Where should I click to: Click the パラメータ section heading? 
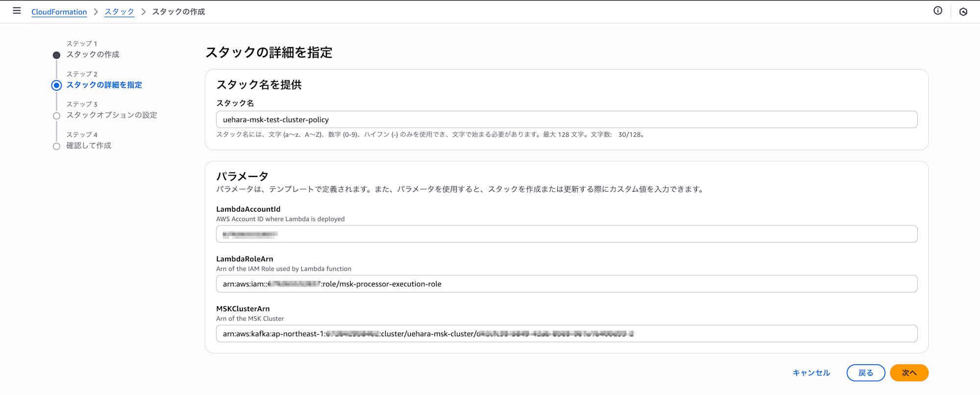[242, 176]
